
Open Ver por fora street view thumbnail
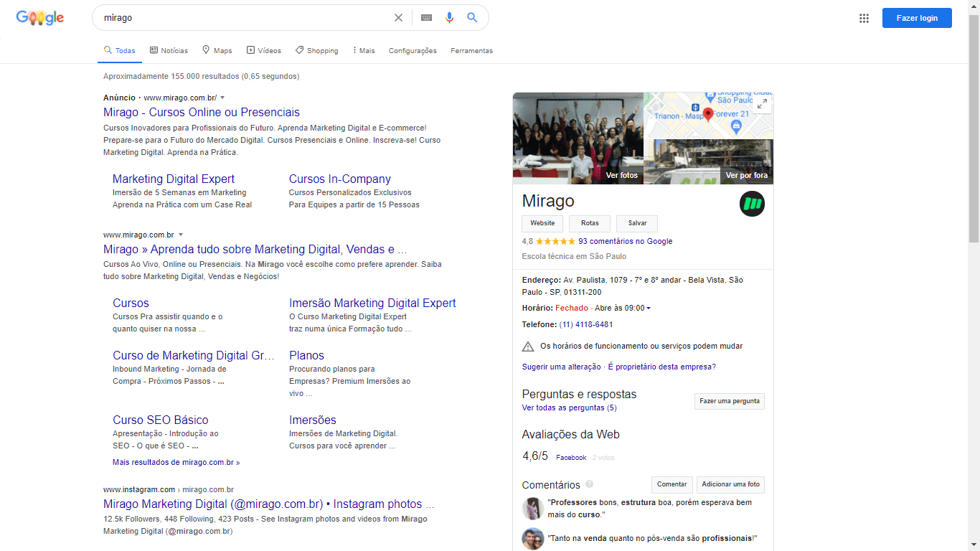click(x=709, y=162)
